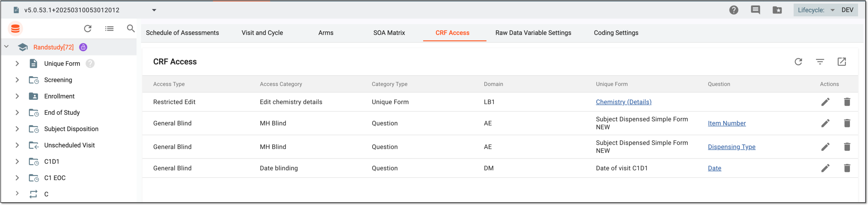Viewport: 868px width, 205px height.
Task: Refresh the CRF Access table
Action: 798,62
